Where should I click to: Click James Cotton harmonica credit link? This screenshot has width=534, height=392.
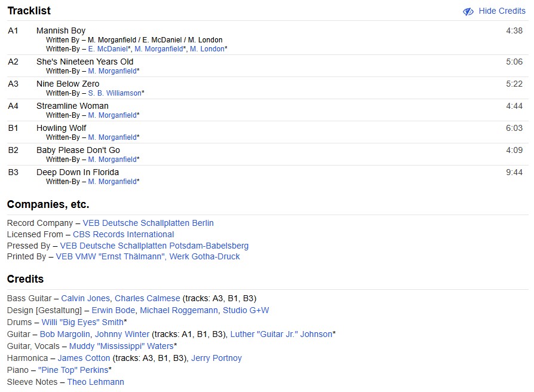(x=84, y=358)
